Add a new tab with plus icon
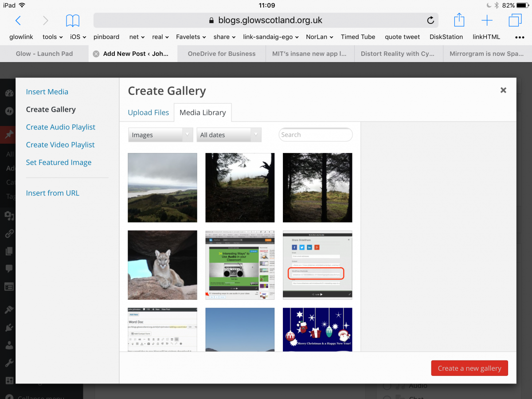This screenshot has width=532, height=399. tap(487, 20)
